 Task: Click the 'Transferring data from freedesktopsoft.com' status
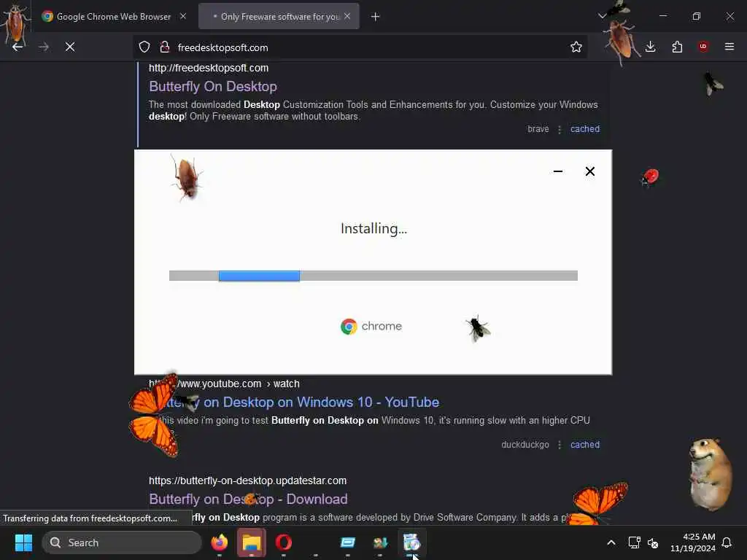[x=90, y=518]
